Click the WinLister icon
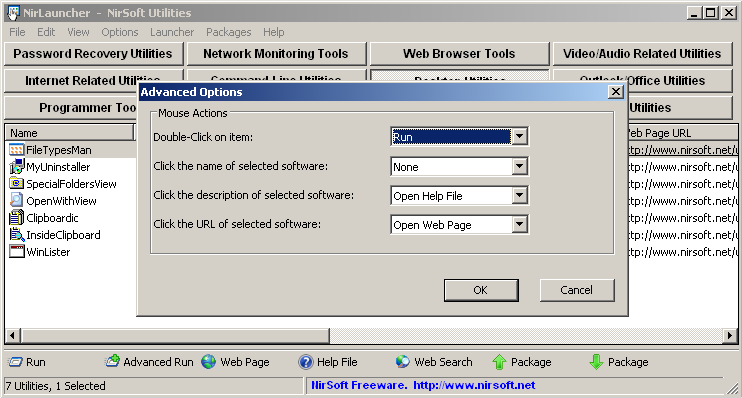The width and height of the screenshot is (742, 398). pyautogui.click(x=16, y=251)
